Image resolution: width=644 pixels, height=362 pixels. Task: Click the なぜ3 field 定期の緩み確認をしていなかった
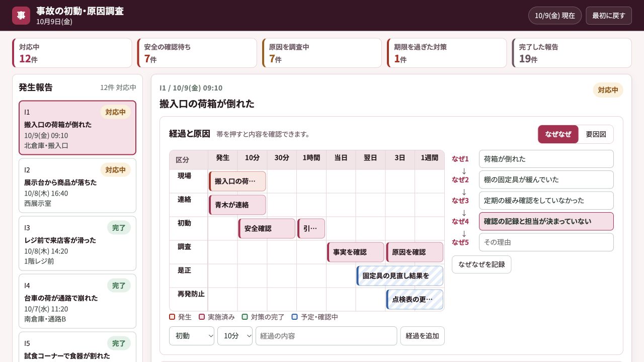(546, 201)
